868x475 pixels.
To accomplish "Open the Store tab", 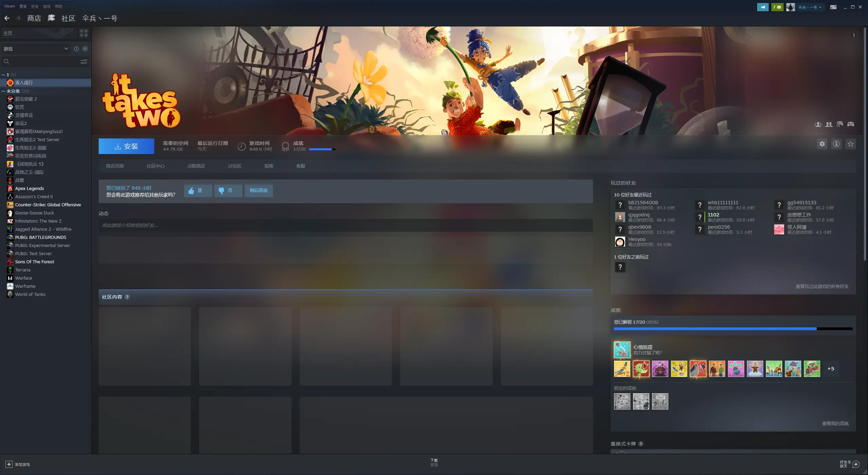I will (34, 18).
